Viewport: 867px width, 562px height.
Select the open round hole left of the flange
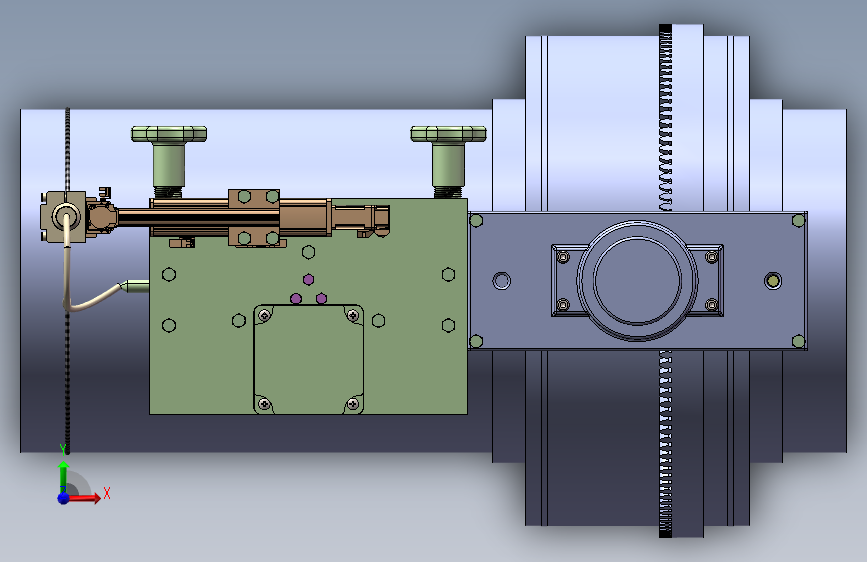click(x=502, y=281)
